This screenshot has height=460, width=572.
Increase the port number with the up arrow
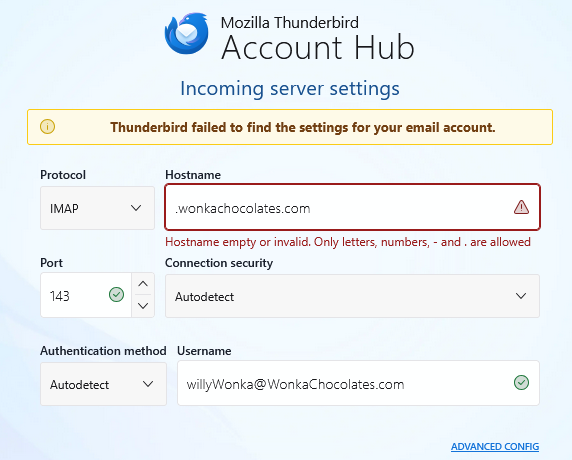coord(143,284)
